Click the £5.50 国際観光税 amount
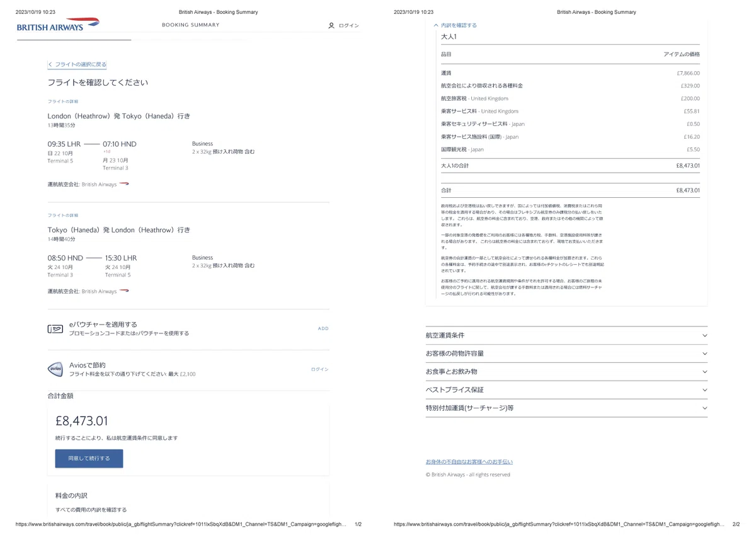 pyautogui.click(x=693, y=149)
